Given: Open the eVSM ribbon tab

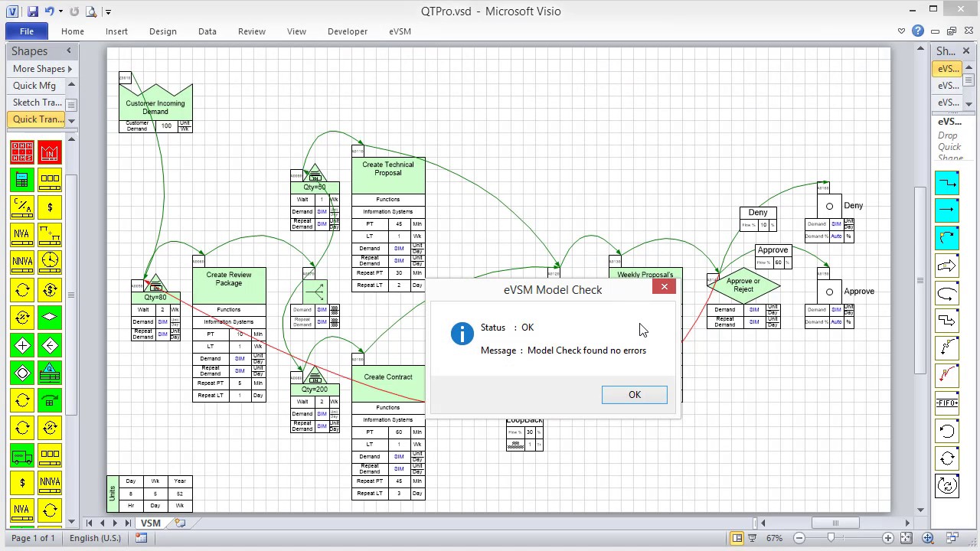Looking at the screenshot, I should coord(400,31).
